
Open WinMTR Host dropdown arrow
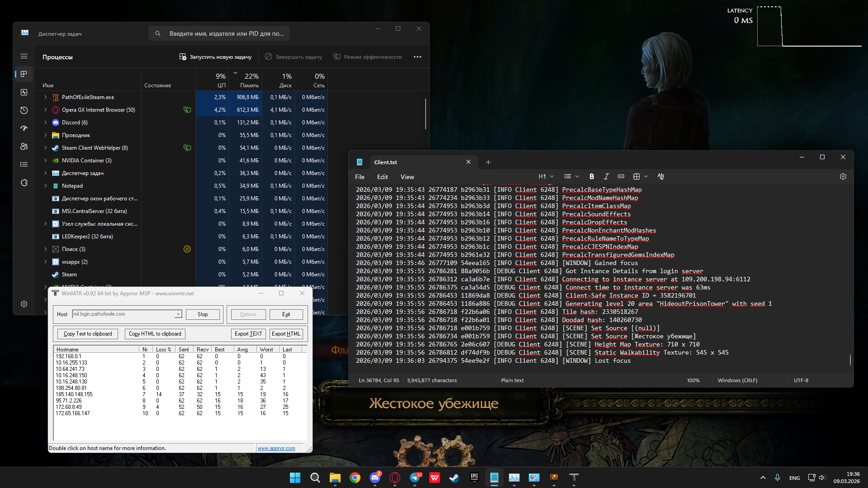pos(178,314)
